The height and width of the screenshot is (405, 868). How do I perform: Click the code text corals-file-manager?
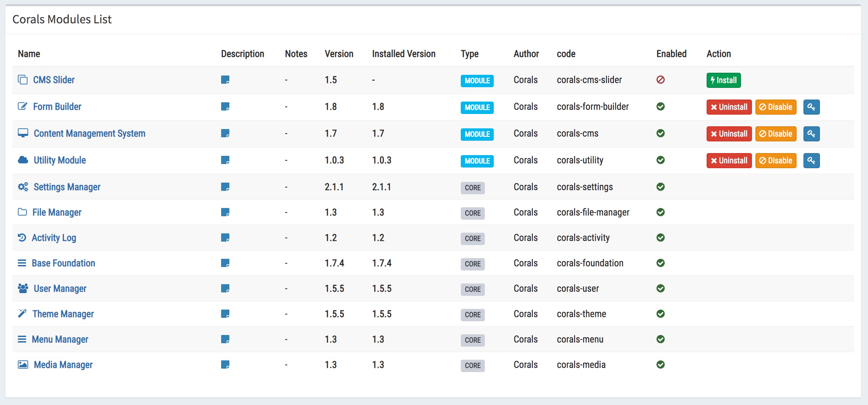(x=593, y=212)
